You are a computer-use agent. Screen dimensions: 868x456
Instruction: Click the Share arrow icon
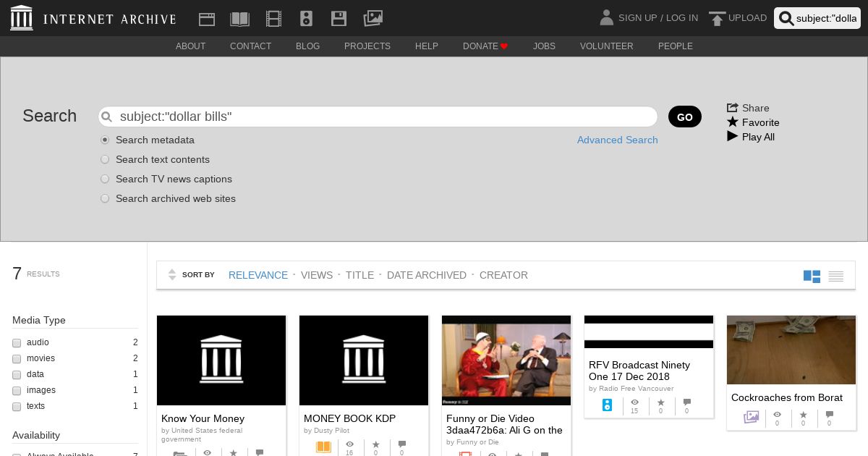(733, 107)
